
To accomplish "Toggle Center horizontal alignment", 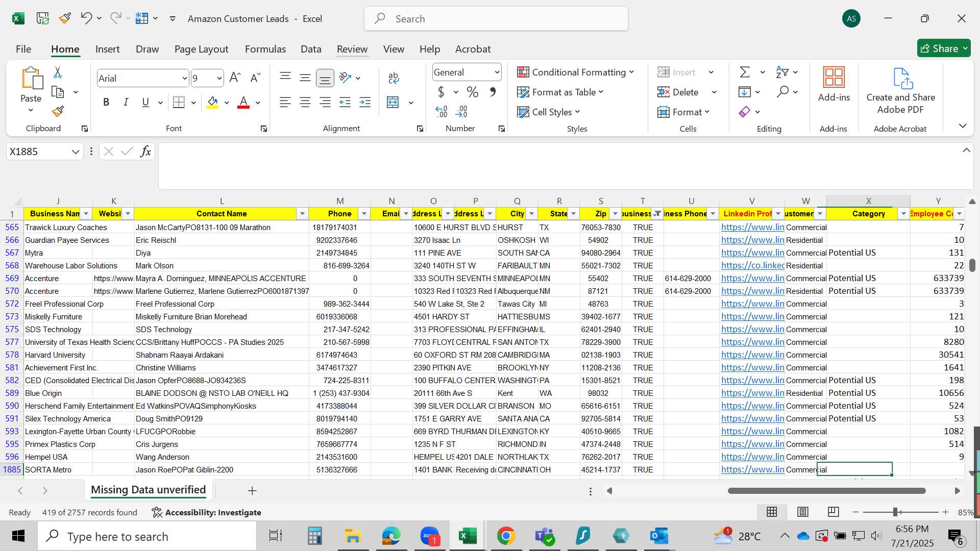I will point(305,102).
